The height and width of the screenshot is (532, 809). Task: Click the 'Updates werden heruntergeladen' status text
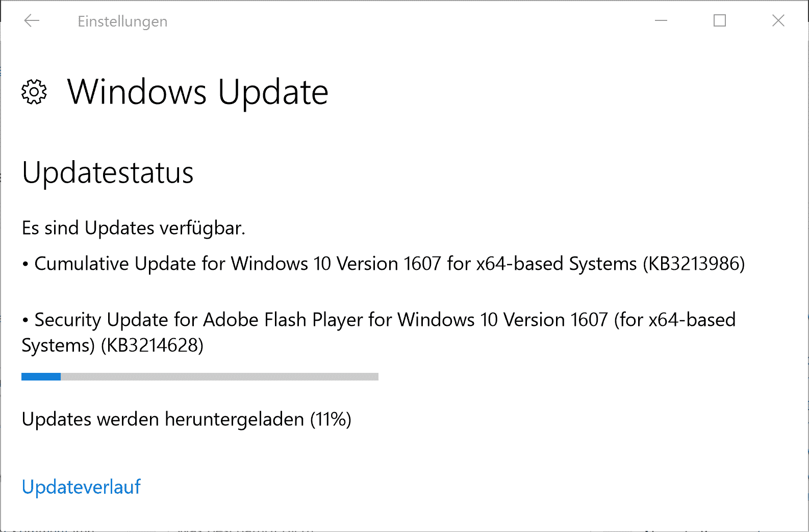tap(163, 419)
